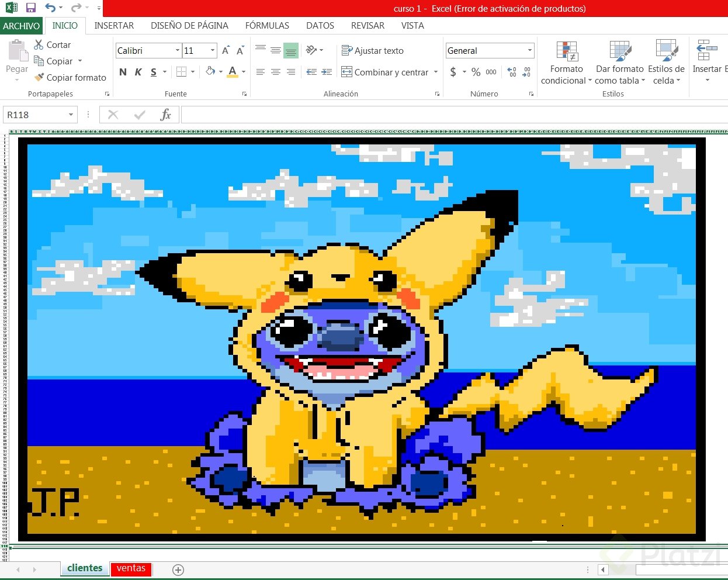Viewport: 728px width, 580px height.
Task: Switch to INSERTAR tab
Action: (x=114, y=26)
